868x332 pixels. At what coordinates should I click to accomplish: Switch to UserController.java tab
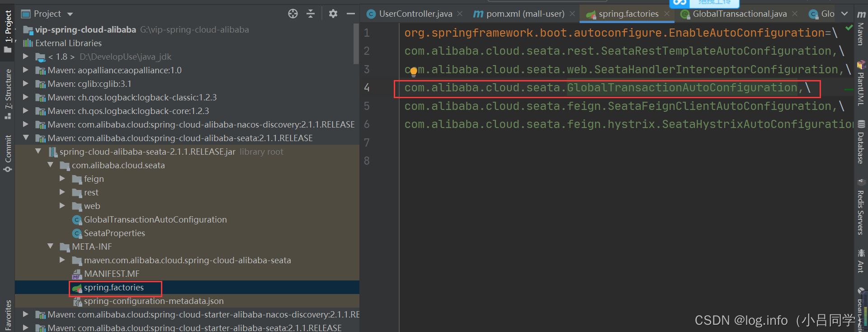(x=415, y=14)
